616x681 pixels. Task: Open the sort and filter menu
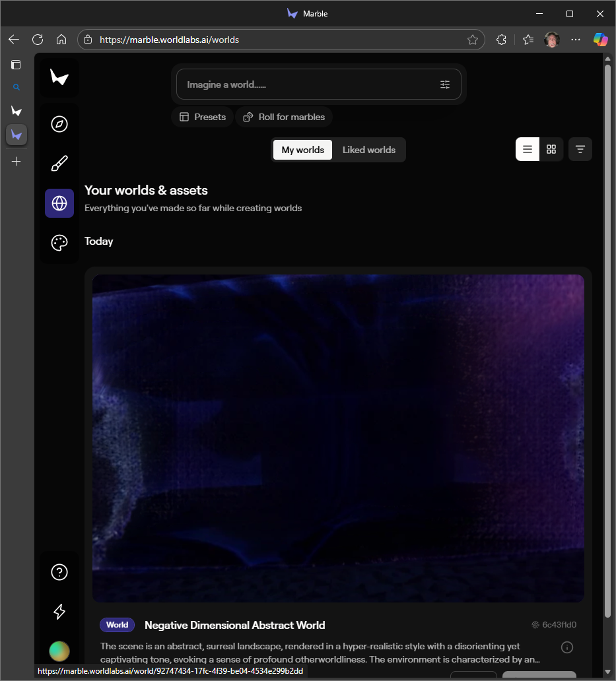pos(580,149)
